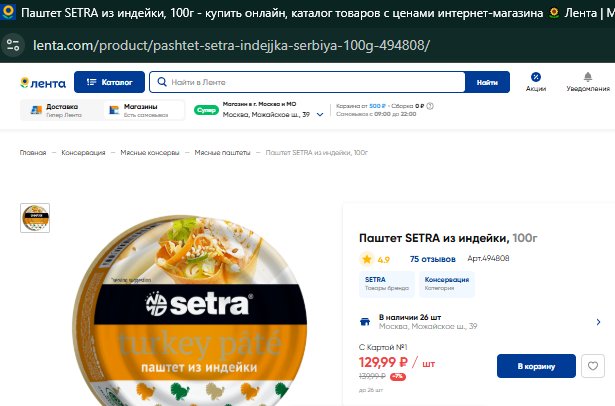Open the 75 отзывов reviews link
Viewport: 615px width, 406px height.
click(x=433, y=259)
